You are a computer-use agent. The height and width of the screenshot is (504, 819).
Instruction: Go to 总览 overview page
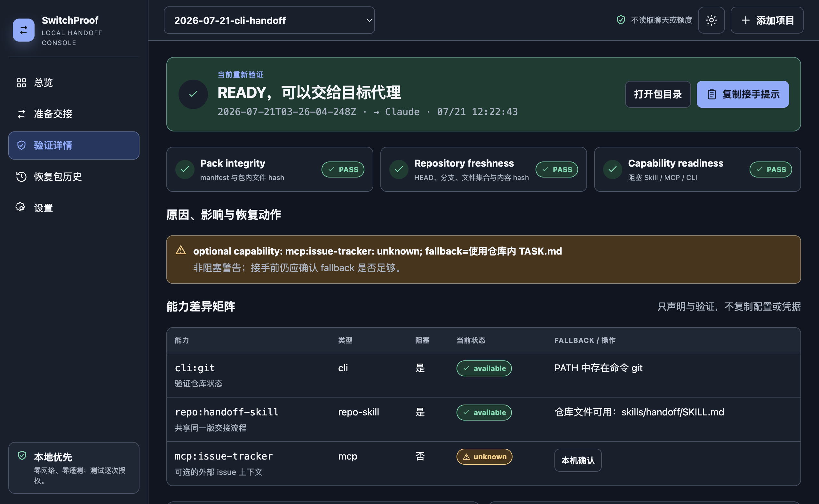pyautogui.click(x=74, y=83)
